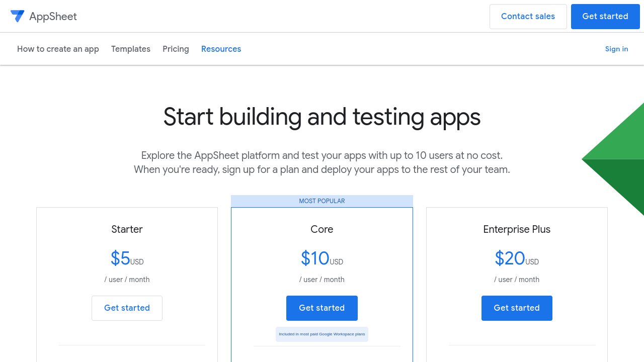Click the Start building and testing apps heading
The width and height of the screenshot is (644, 362).
coord(322,117)
